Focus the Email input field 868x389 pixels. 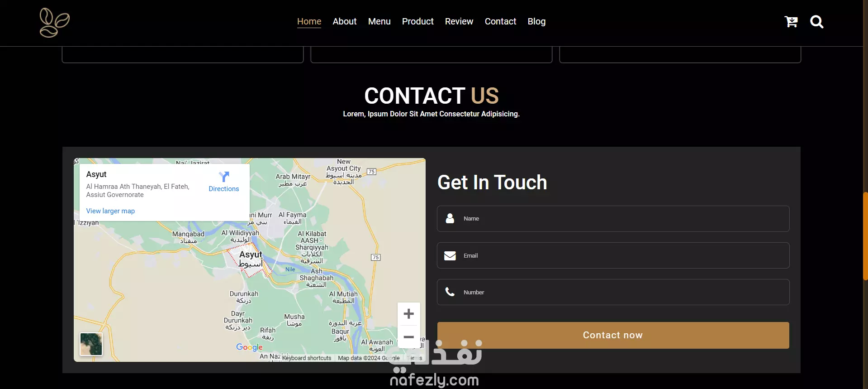[613, 255]
